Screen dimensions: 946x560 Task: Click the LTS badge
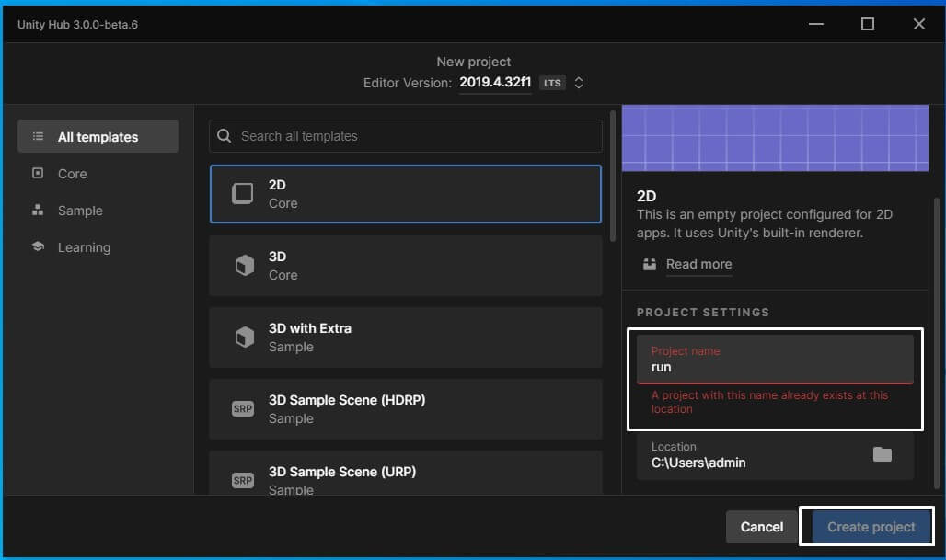pos(552,83)
